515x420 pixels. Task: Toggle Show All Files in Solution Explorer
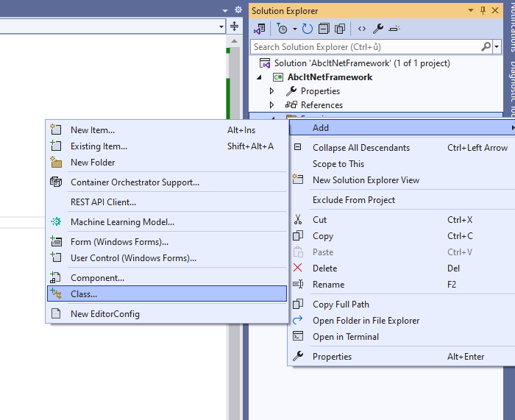(340, 29)
